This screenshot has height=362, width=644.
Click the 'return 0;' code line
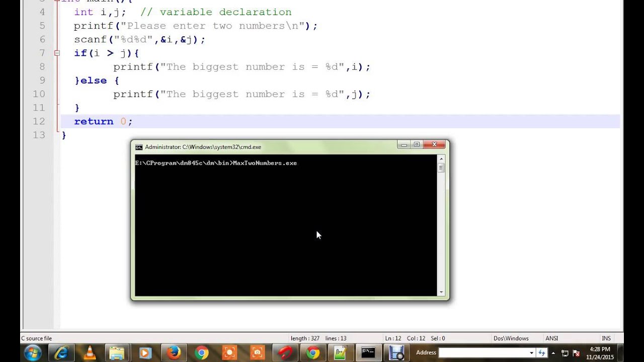point(103,121)
